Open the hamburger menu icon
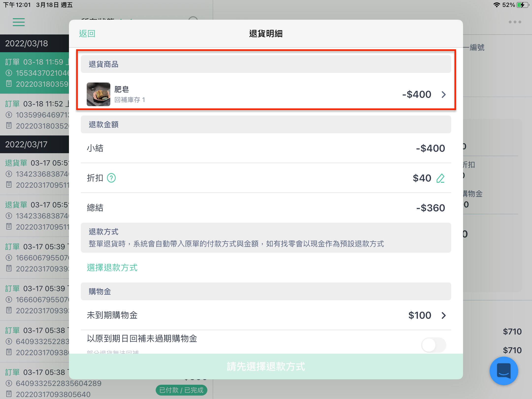This screenshot has height=399, width=532. click(x=19, y=22)
